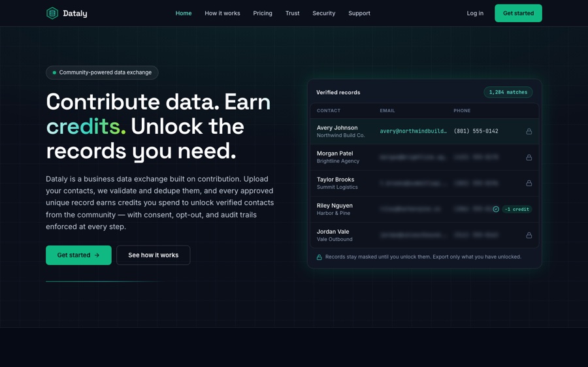Open the Pricing nav item
The image size is (588, 367).
(x=263, y=13)
